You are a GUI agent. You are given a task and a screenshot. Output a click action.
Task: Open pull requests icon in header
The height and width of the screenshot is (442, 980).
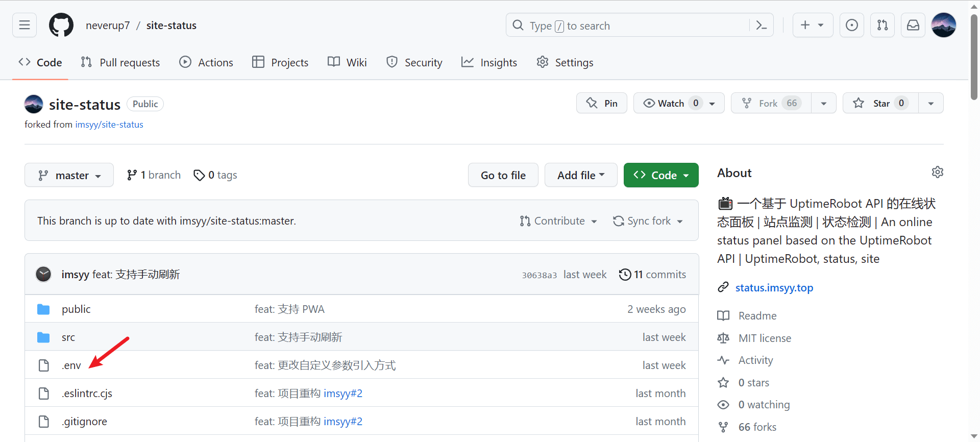(x=882, y=25)
